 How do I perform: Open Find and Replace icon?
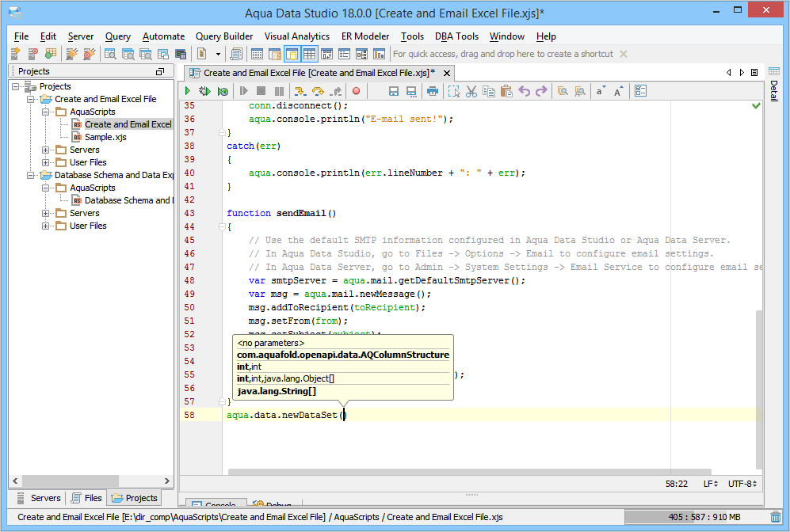pyautogui.click(x=580, y=91)
